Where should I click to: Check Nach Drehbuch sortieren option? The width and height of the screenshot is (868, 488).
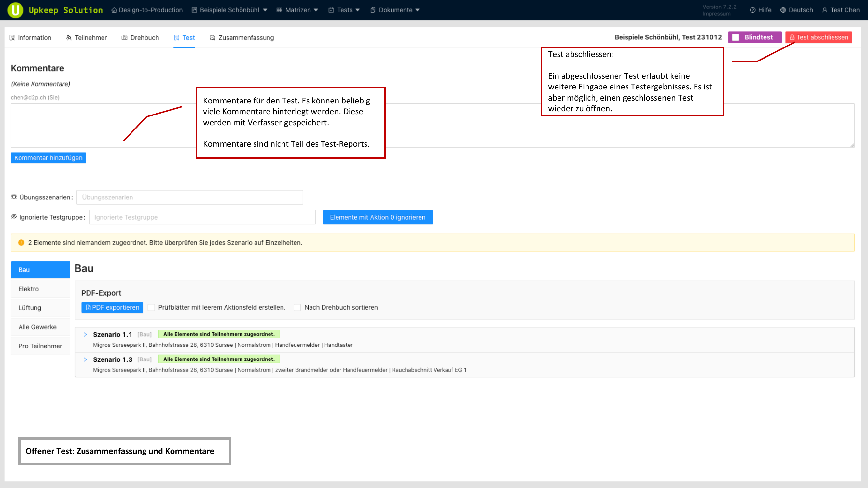click(x=297, y=307)
